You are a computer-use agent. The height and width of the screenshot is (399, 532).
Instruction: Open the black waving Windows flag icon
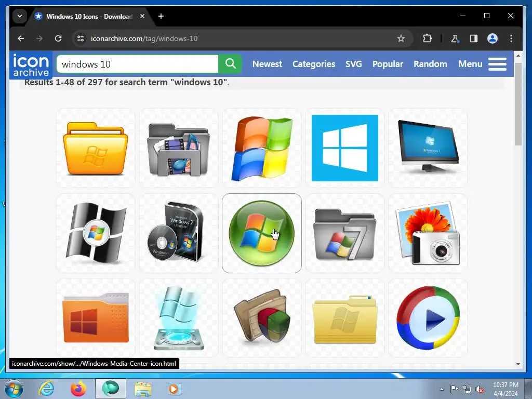click(x=96, y=233)
